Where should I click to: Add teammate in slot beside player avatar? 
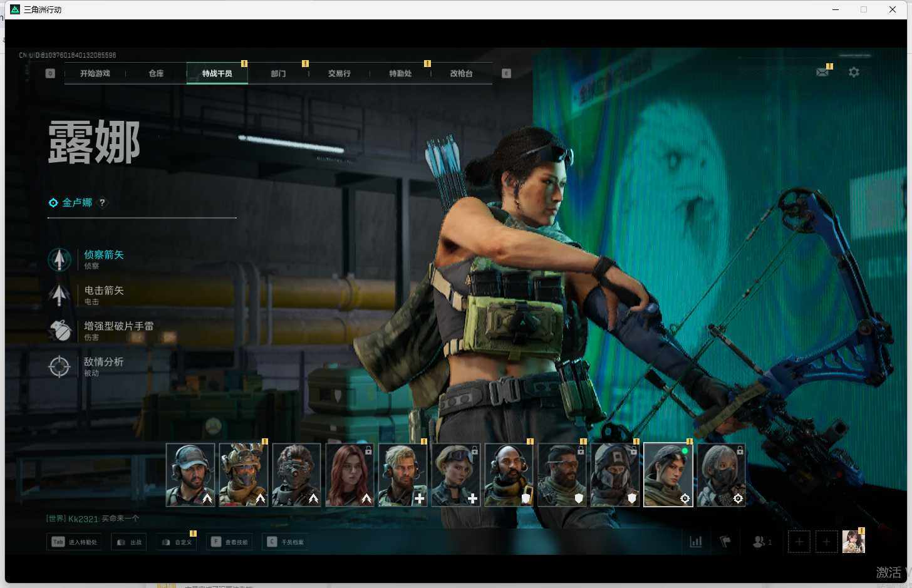coord(826,542)
